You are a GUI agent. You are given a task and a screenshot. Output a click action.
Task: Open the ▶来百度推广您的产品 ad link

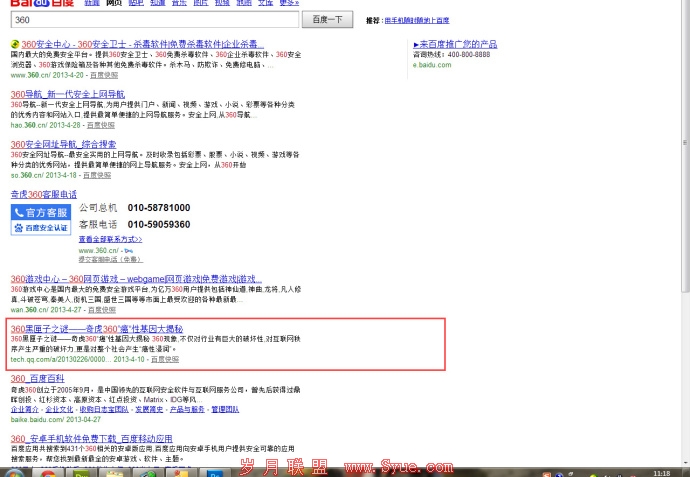[x=455, y=44]
